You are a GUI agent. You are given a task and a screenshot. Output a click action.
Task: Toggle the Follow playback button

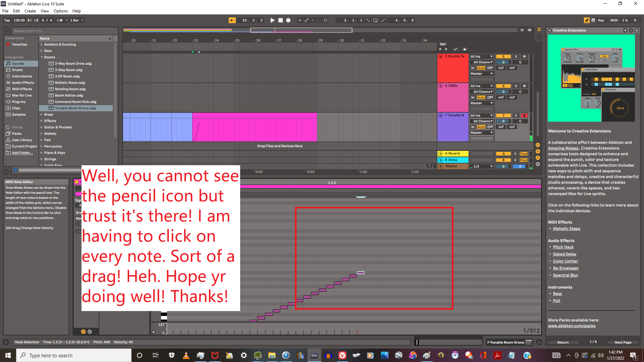232,20
